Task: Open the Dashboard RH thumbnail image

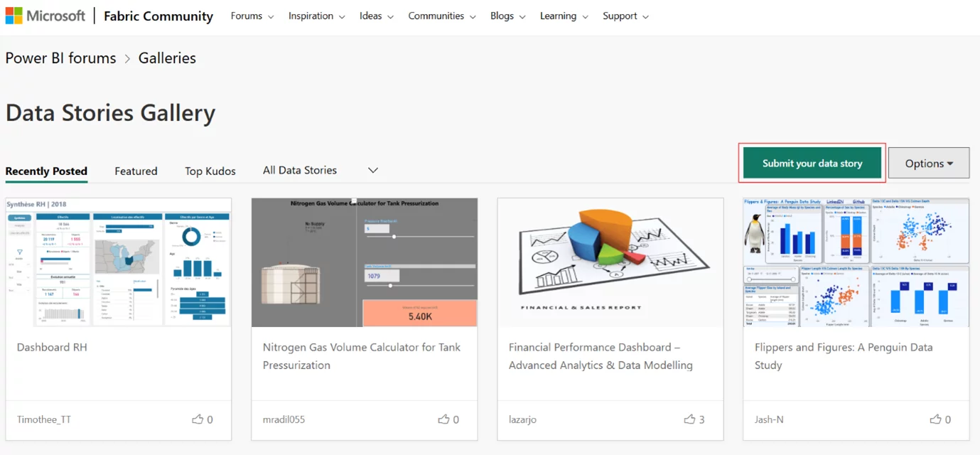Action: coord(118,262)
